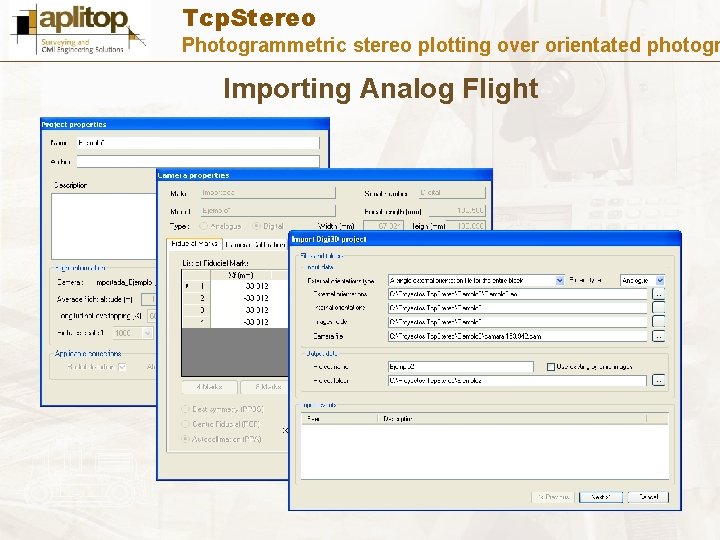This screenshot has width=720, height=540.
Task: Click browse button for External orientations file
Action: (x=658, y=294)
